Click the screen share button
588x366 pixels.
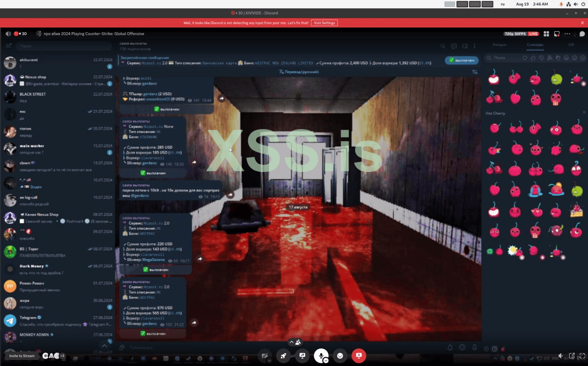click(302, 355)
